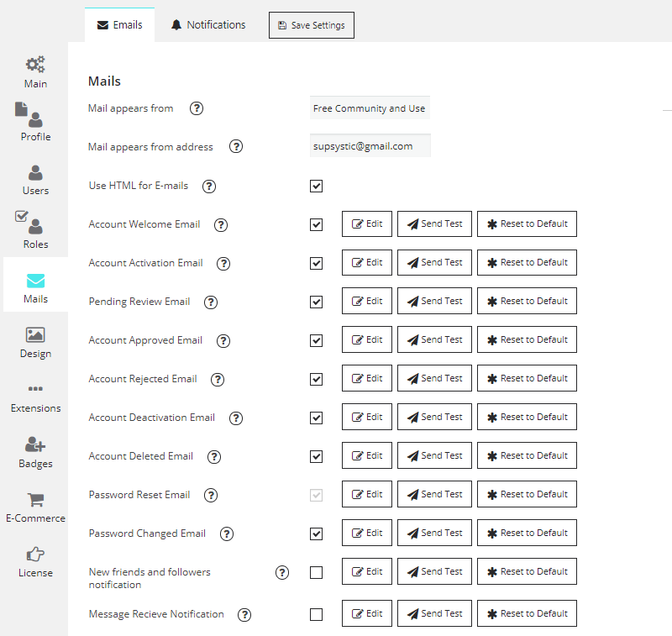Open the Main settings section
This screenshot has width=672, height=636.
[35, 72]
